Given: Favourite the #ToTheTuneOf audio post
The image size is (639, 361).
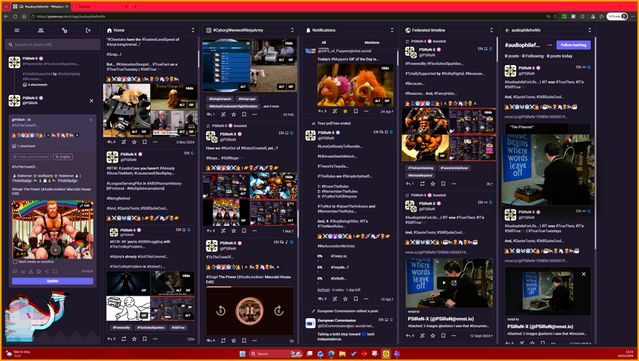Looking at the screenshot, I should point(234,341).
